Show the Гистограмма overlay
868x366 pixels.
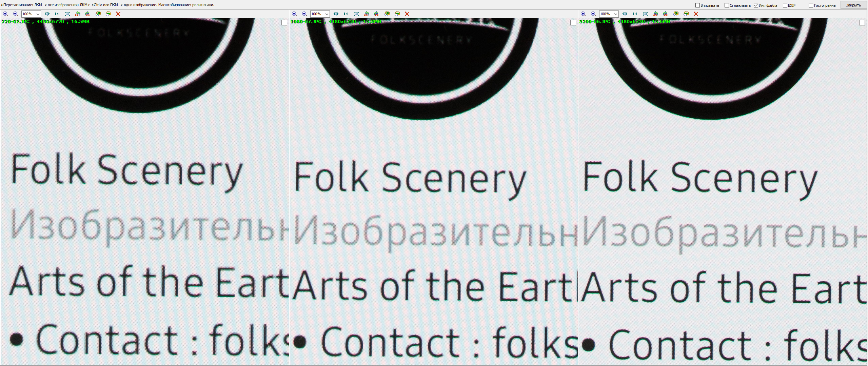click(x=811, y=5)
